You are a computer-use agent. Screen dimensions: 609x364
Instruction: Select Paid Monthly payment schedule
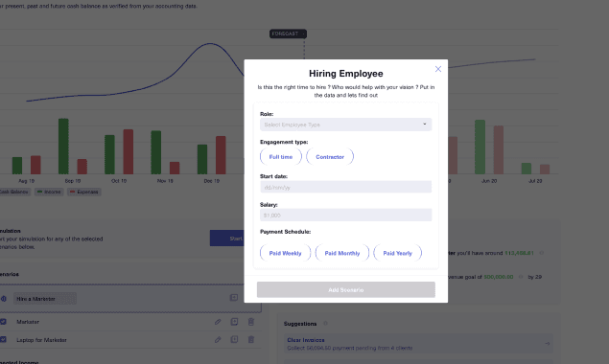[x=342, y=253]
